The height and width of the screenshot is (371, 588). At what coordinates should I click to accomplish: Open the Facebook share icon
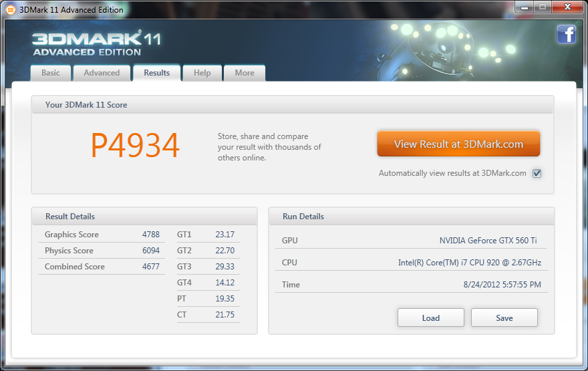pyautogui.click(x=566, y=35)
